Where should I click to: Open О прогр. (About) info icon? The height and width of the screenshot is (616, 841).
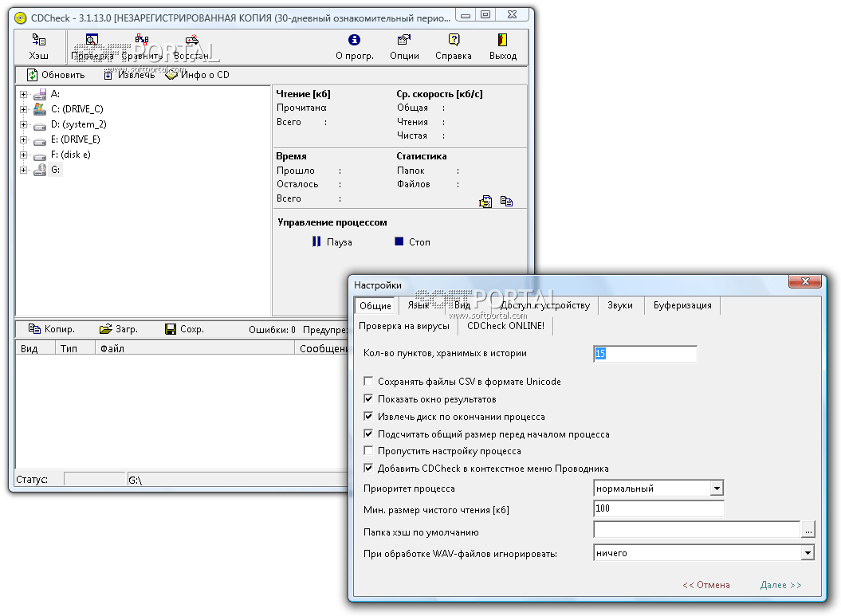click(x=354, y=40)
